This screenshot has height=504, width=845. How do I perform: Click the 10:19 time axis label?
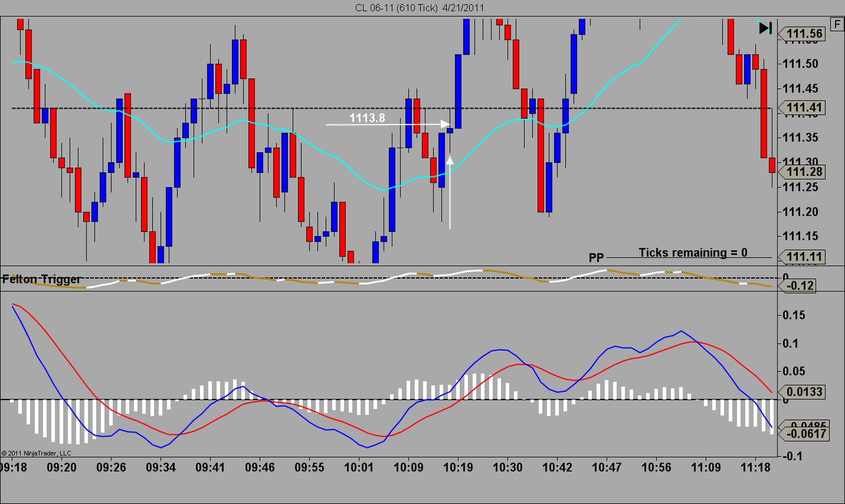(x=458, y=467)
